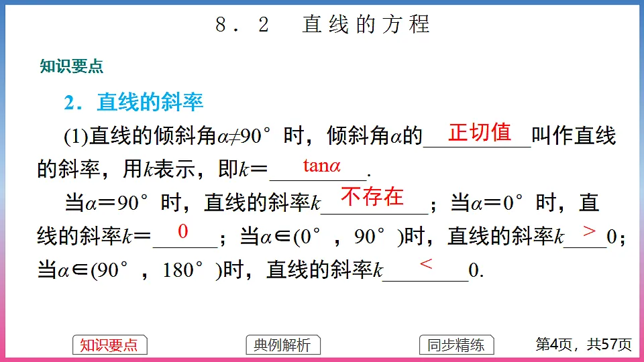The image size is (644, 362).
Task: Click the red answer tanα
Action: [321, 166]
